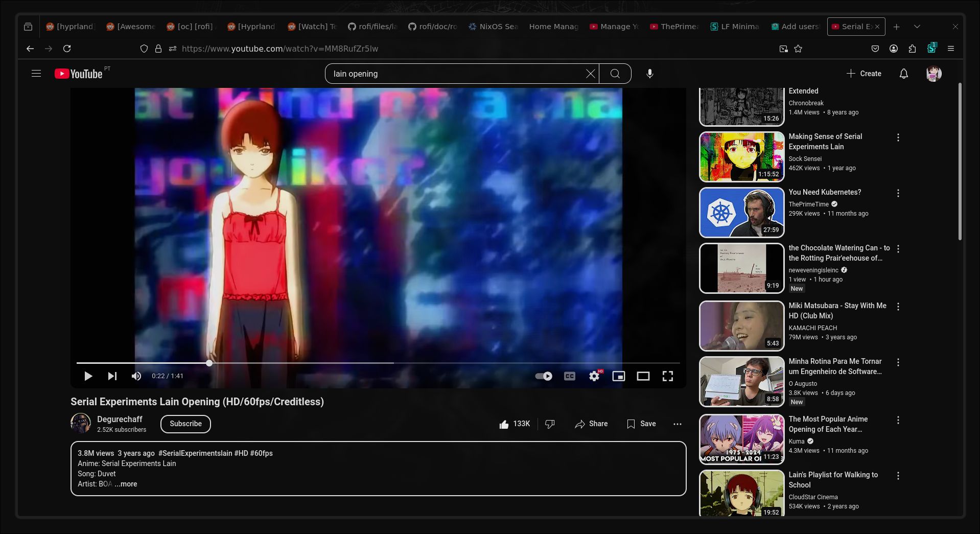Viewport: 980px width, 534px height.
Task: Open YouTube notifications bell
Action: click(x=903, y=74)
